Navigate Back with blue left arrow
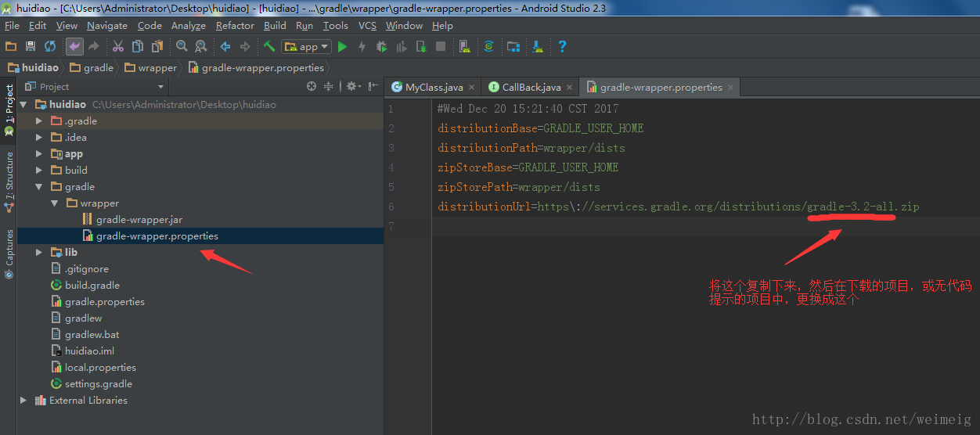This screenshot has width=980, height=435. point(225,47)
